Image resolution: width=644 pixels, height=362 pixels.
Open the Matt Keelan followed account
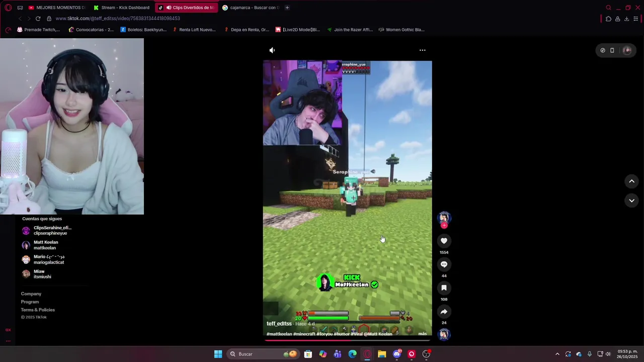[41, 245]
